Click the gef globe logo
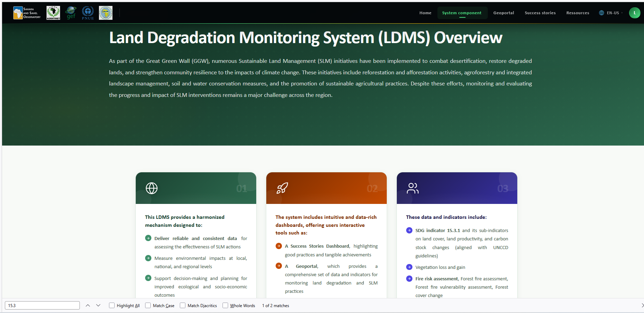Image resolution: width=644 pixels, height=313 pixels. tap(71, 13)
